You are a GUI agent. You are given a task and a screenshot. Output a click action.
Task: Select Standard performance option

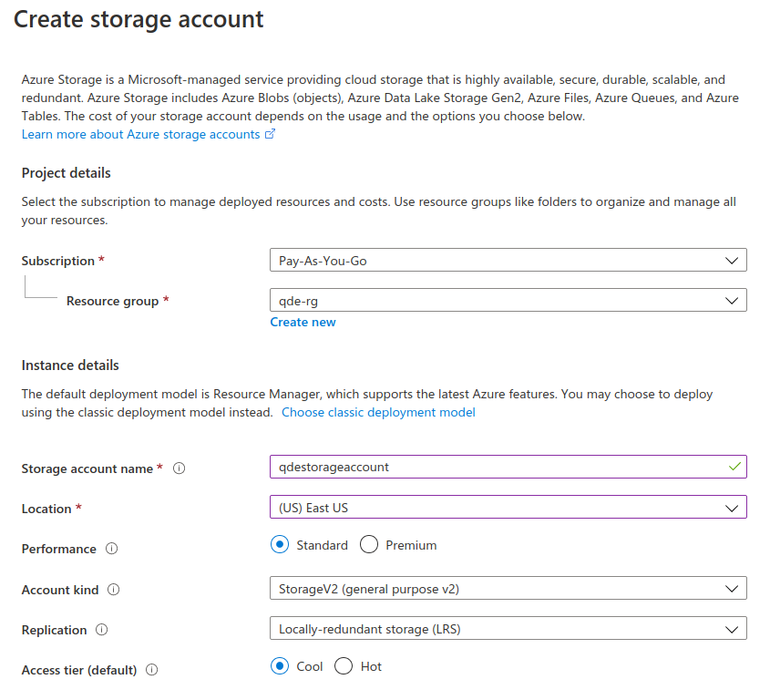coord(280,545)
